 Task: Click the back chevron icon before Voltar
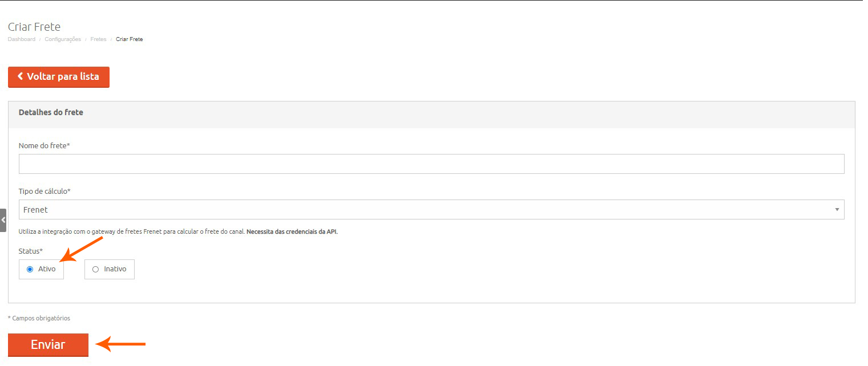(21, 76)
